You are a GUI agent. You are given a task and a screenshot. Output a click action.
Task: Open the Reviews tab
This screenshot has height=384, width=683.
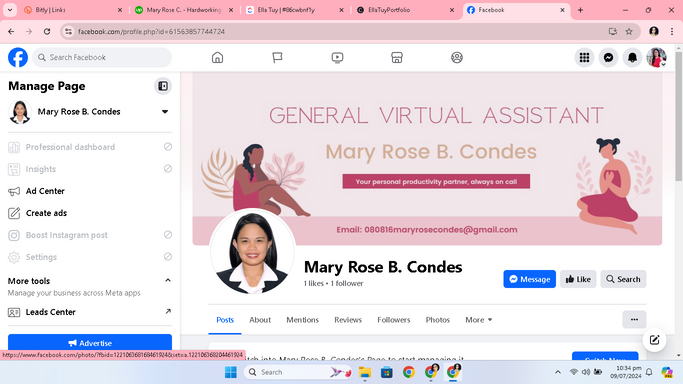point(348,320)
